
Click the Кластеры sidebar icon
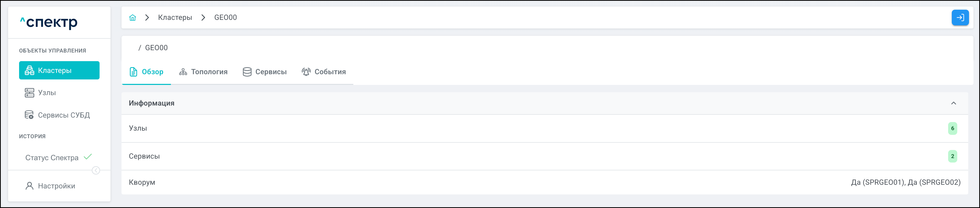click(29, 70)
